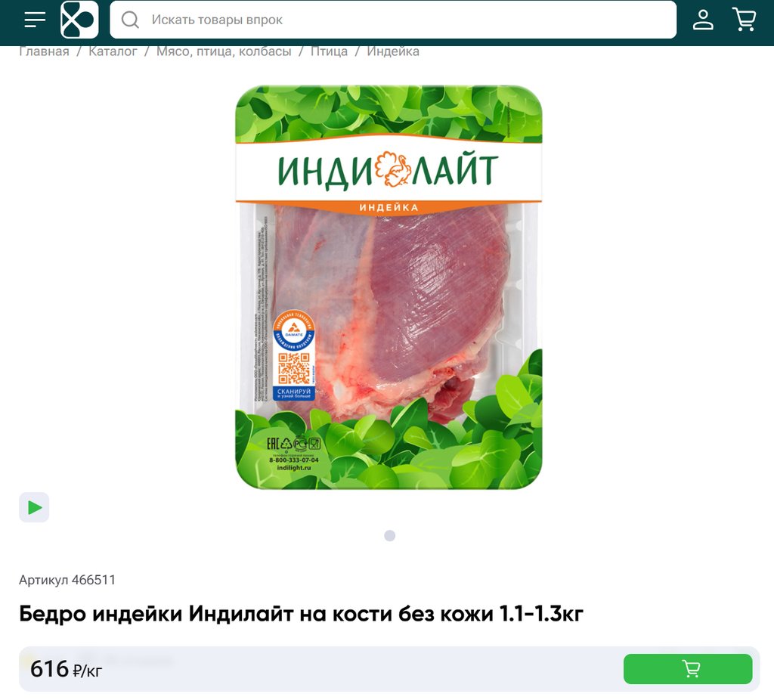Add product to cart with the green button
This screenshot has height=700, width=774.
pos(688,669)
